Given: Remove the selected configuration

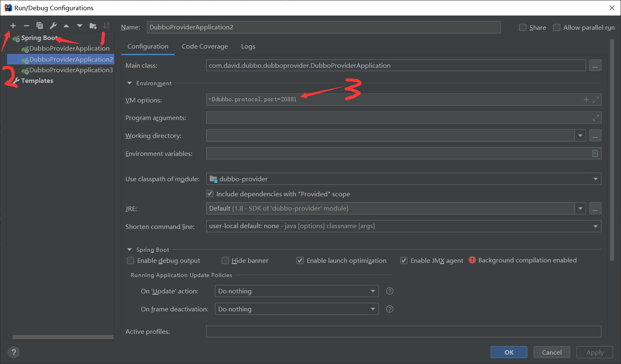Looking at the screenshot, I should click(26, 25).
